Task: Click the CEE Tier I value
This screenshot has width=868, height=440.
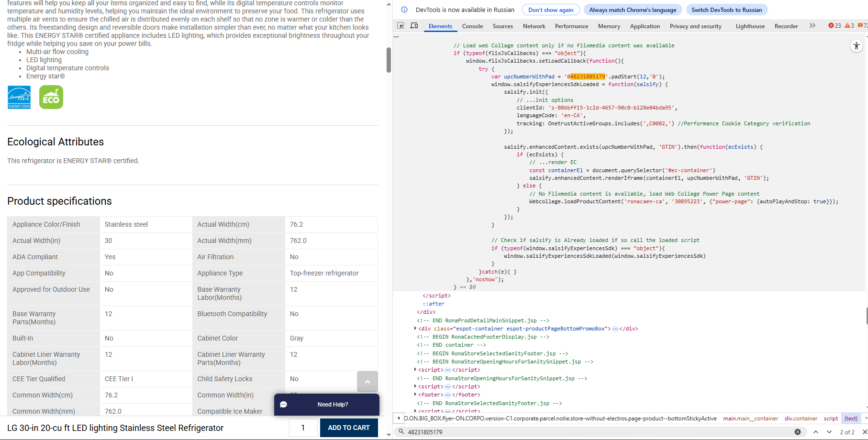Action: point(119,379)
